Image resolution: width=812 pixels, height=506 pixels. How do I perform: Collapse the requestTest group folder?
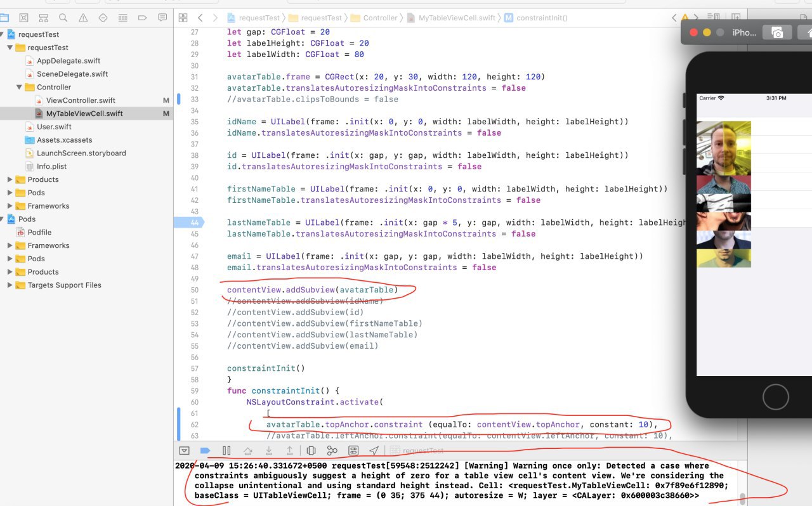10,48
